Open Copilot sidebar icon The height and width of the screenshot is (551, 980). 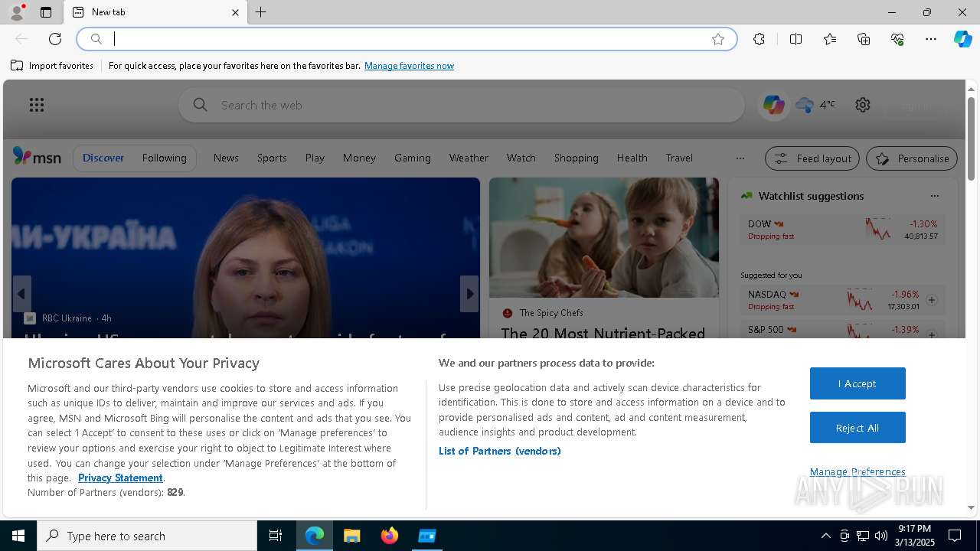coord(962,39)
